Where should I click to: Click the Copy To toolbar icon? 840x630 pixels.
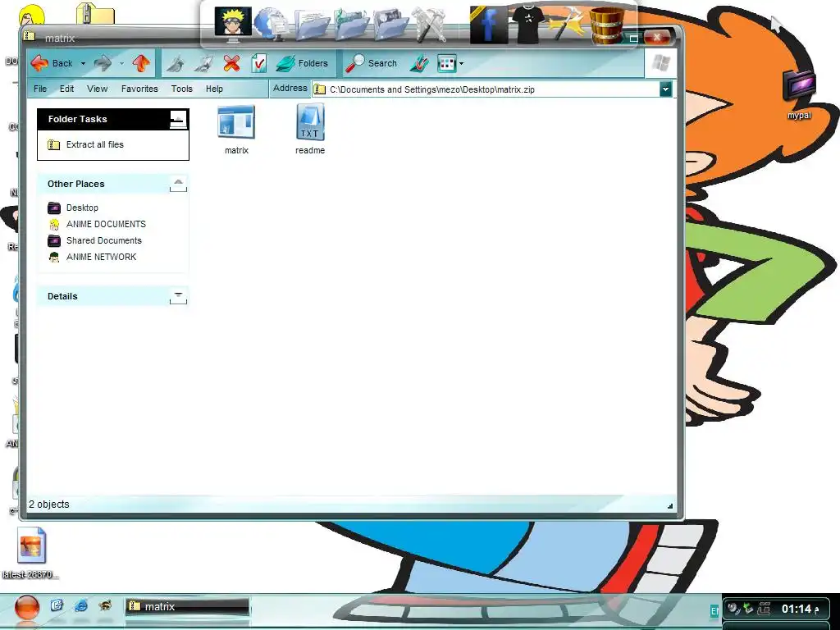click(203, 64)
